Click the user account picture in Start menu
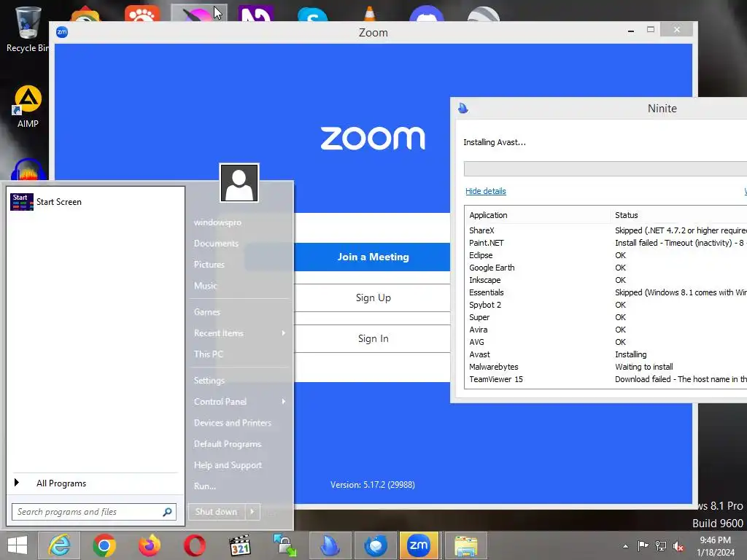Screen dimensions: 747x560 (x=239, y=183)
